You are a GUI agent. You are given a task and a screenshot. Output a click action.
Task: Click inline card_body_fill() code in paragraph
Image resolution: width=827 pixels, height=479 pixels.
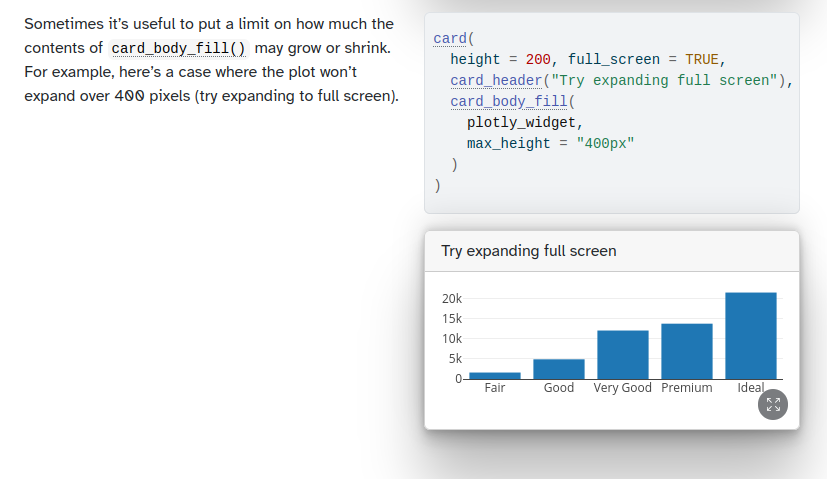pyautogui.click(x=178, y=48)
